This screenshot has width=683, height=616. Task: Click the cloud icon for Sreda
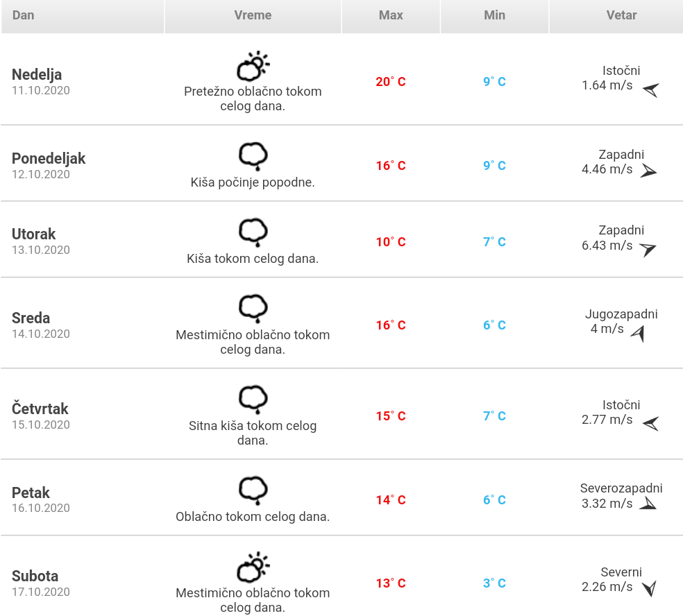click(253, 309)
